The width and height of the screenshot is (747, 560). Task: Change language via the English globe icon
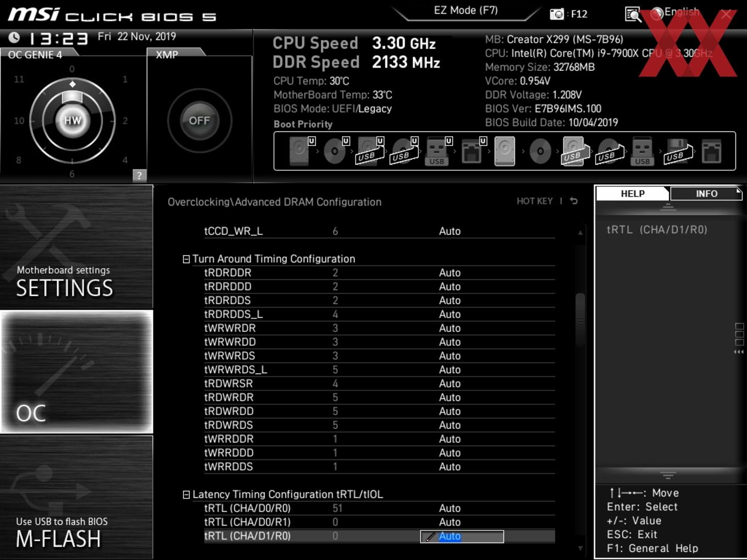click(x=657, y=14)
